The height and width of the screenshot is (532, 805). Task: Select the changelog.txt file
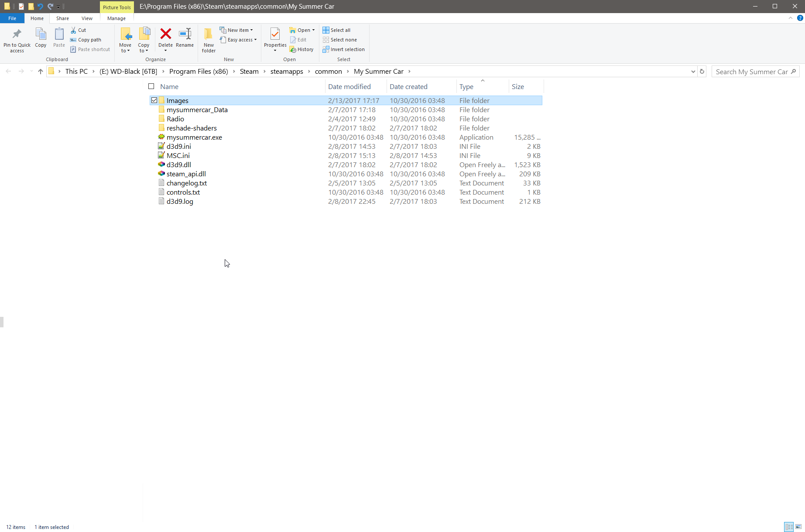pyautogui.click(x=187, y=183)
